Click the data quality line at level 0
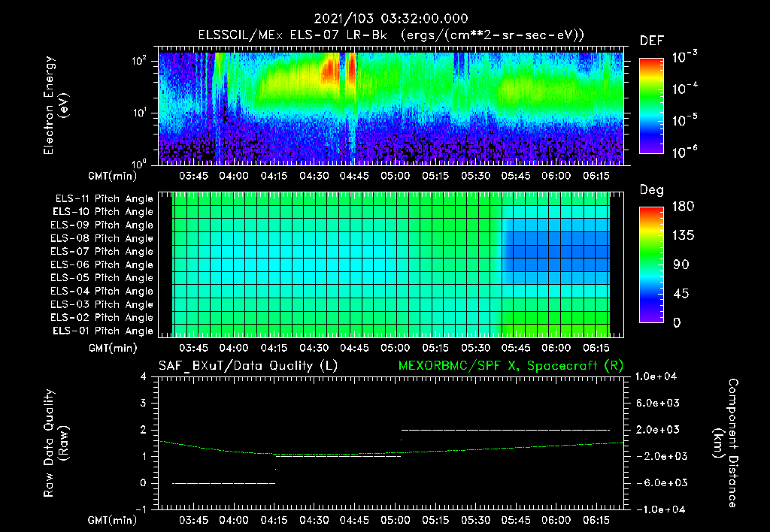Viewport: 770px width, 532px height. 224,483
